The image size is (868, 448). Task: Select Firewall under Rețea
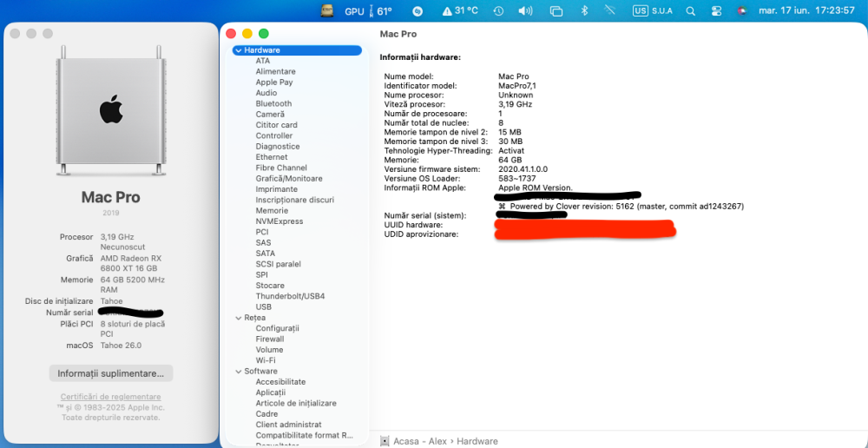pos(270,339)
